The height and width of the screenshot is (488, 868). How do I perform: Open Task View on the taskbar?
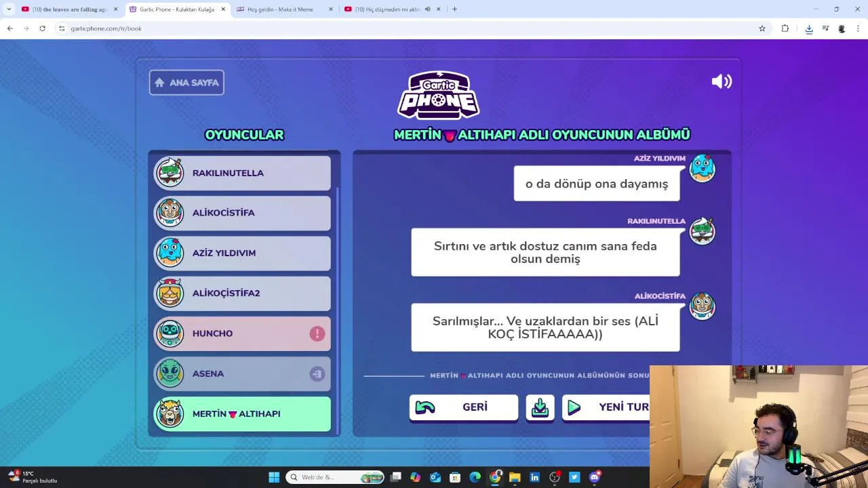(396, 477)
